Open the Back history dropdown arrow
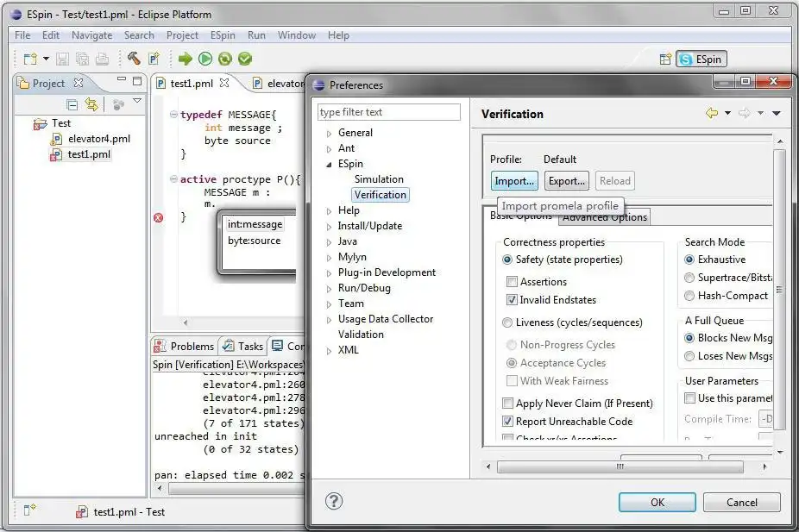The image size is (799, 532). pyautogui.click(x=727, y=113)
